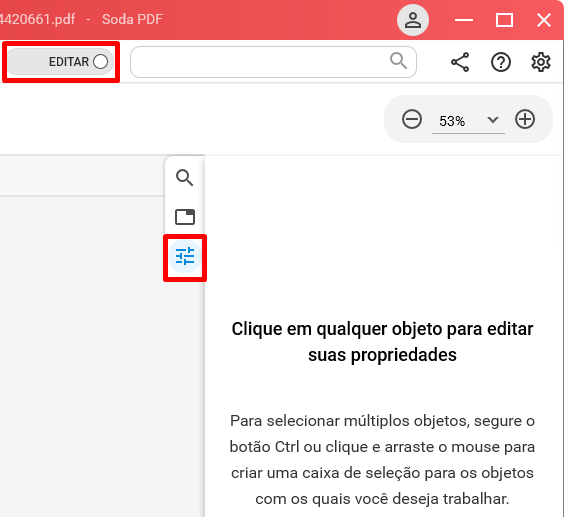The height and width of the screenshot is (517, 566).
Task: Click the user account avatar icon
Action: pyautogui.click(x=413, y=20)
